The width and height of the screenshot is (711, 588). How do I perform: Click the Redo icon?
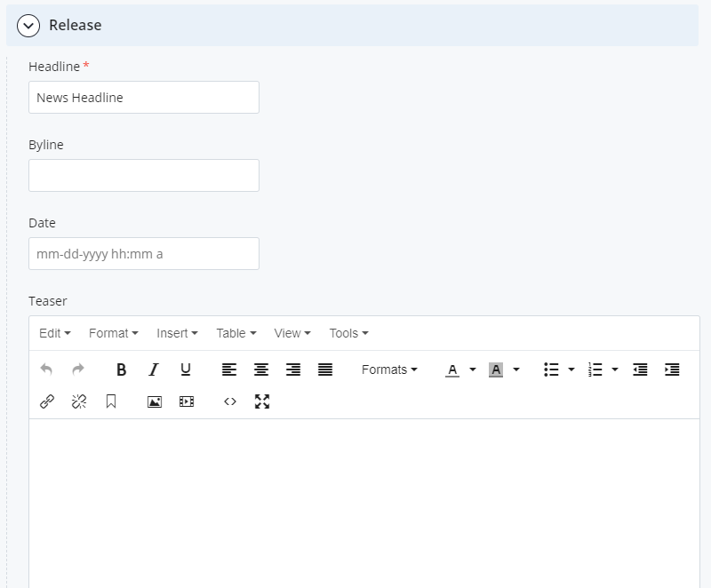click(78, 369)
